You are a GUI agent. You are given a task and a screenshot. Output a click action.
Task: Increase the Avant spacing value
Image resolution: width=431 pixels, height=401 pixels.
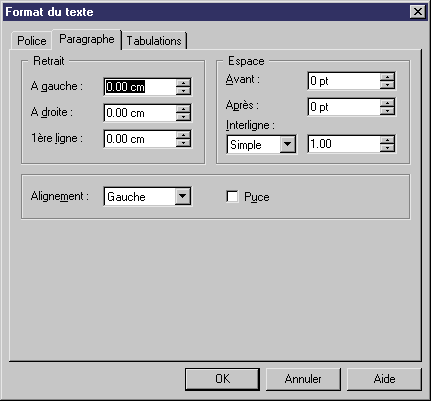click(387, 77)
